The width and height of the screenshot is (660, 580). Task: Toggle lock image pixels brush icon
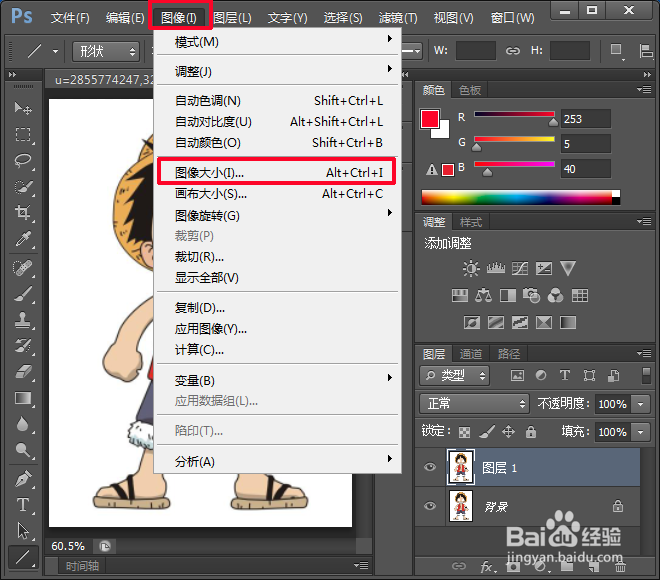point(487,431)
